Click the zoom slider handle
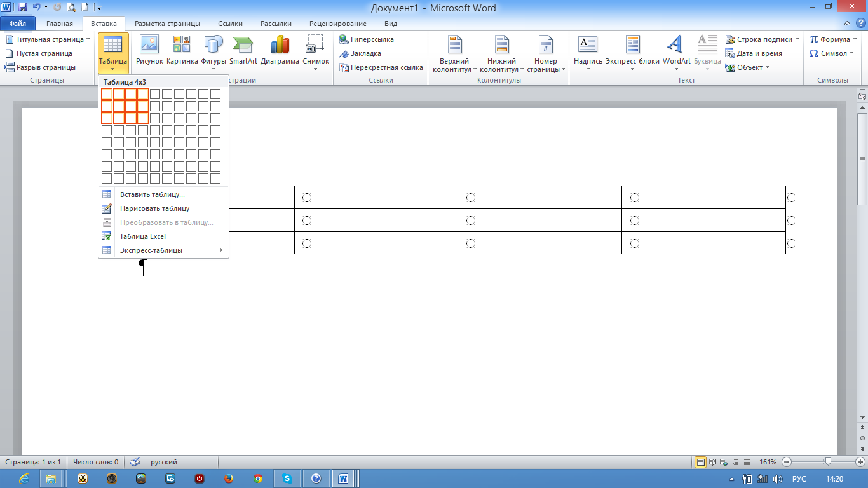 click(x=828, y=462)
